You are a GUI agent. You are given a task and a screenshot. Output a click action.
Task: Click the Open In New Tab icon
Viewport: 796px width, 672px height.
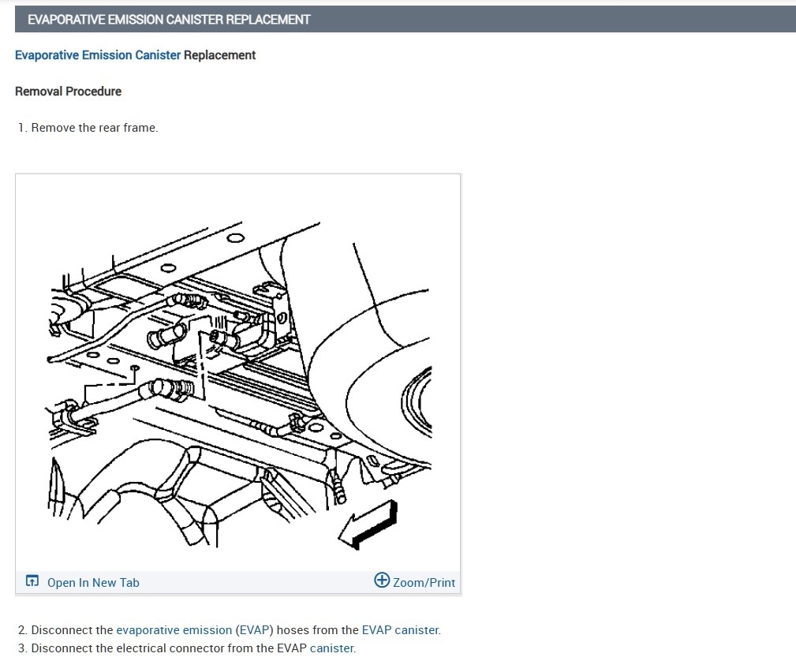point(32,581)
